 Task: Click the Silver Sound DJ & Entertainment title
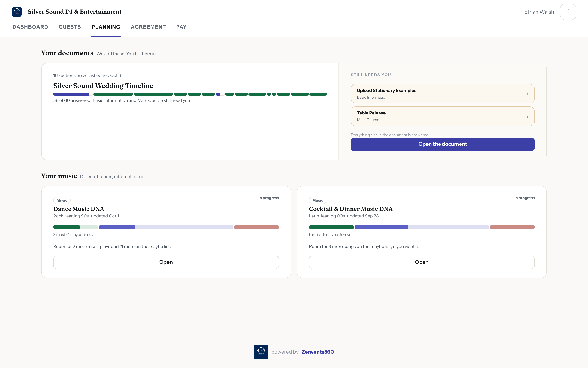tap(75, 12)
